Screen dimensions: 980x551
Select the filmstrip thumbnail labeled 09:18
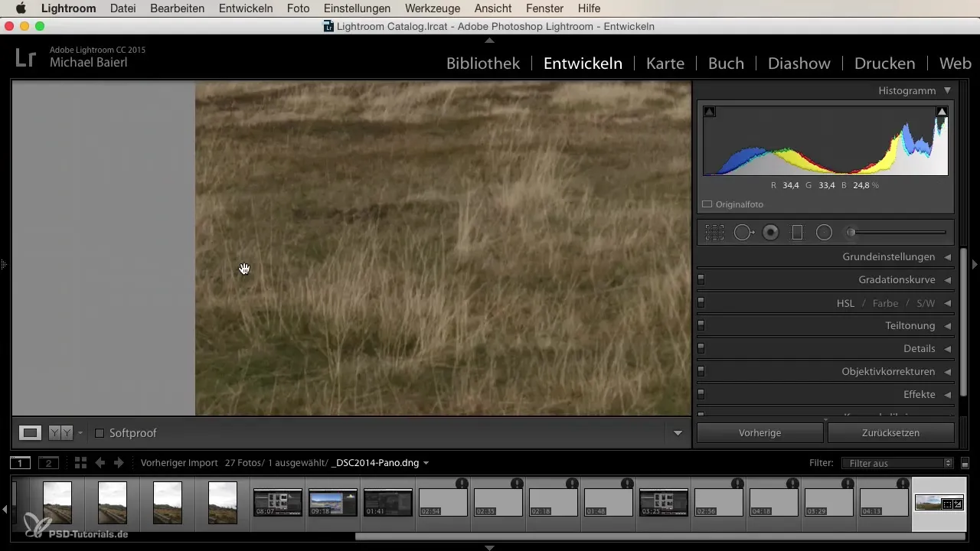click(333, 503)
